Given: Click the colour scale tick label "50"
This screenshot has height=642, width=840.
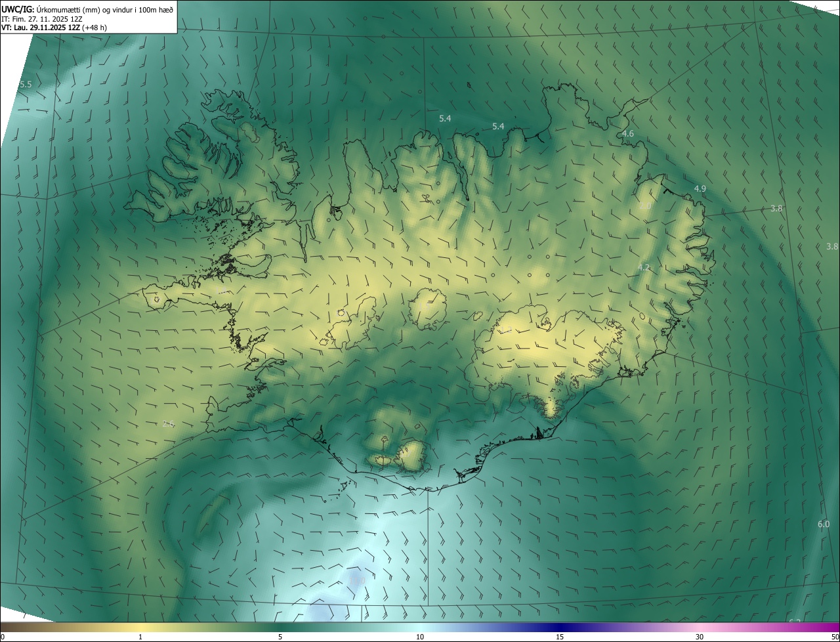Looking at the screenshot, I should (835, 637).
